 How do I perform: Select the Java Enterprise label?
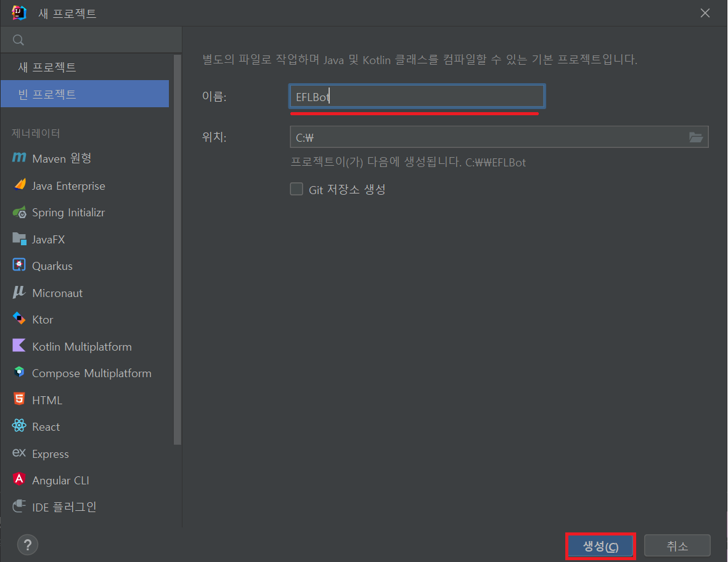[68, 185]
